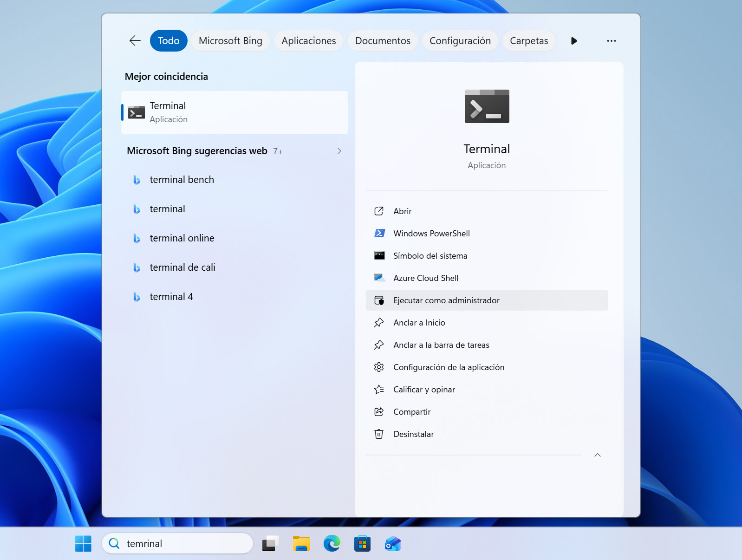Image resolution: width=742 pixels, height=560 pixels.
Task: Open the Windows Start menu
Action: (83, 544)
